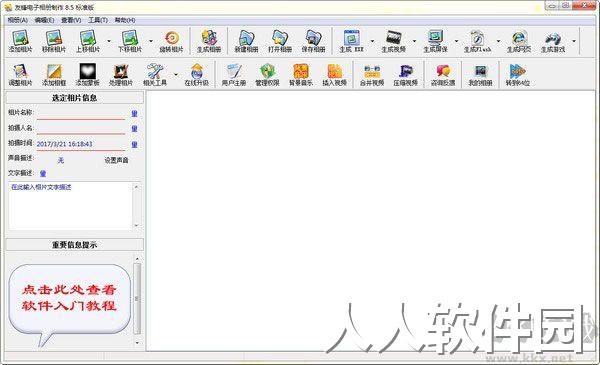600x365 pixels.
Task: Click the 背景音乐 background music icon
Action: tap(301, 74)
